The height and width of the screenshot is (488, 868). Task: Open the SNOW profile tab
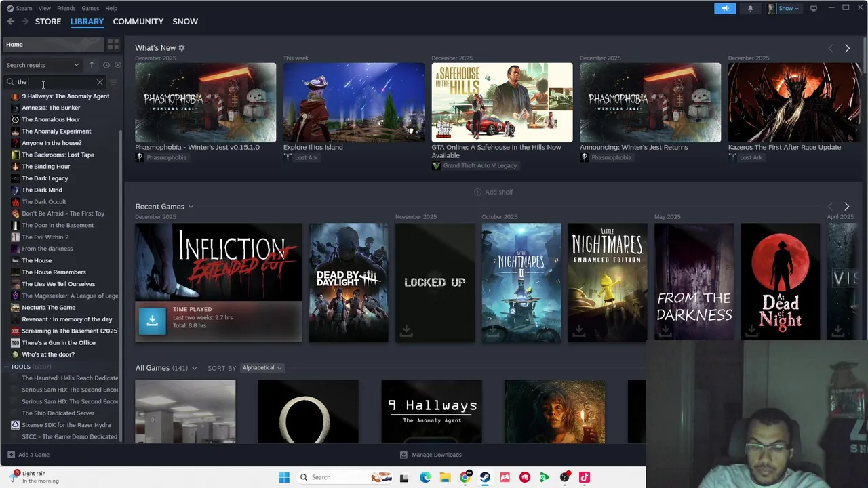[x=185, y=22]
